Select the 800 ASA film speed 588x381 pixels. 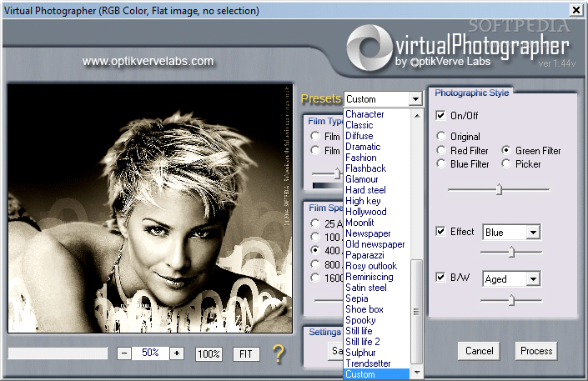(x=315, y=264)
